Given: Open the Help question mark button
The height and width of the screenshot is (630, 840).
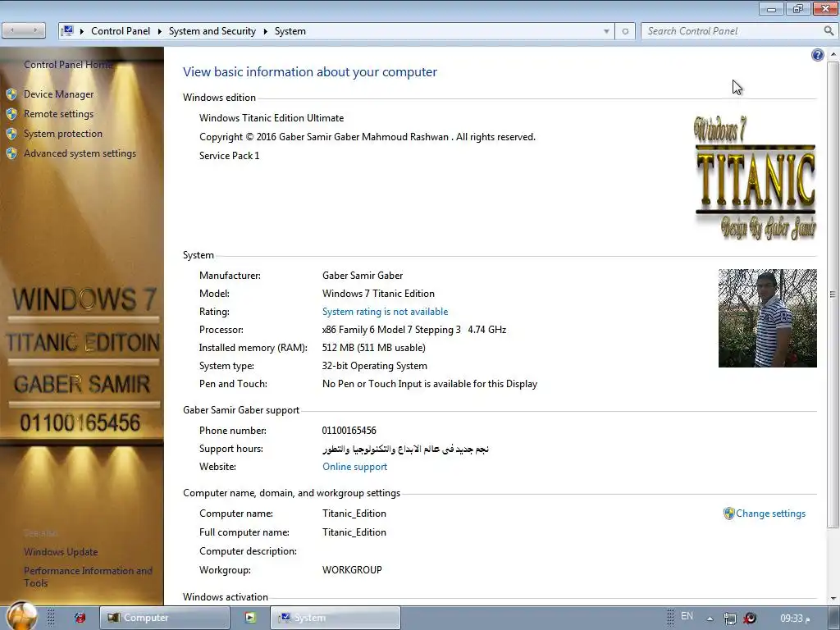Looking at the screenshot, I should coord(818,55).
